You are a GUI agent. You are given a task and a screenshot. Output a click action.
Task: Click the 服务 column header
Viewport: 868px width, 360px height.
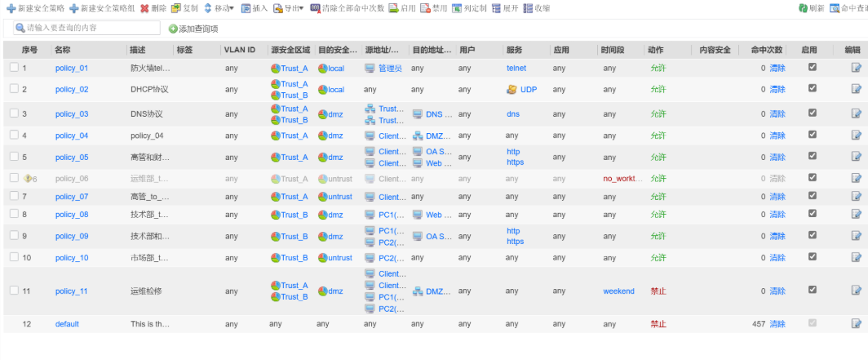point(513,50)
